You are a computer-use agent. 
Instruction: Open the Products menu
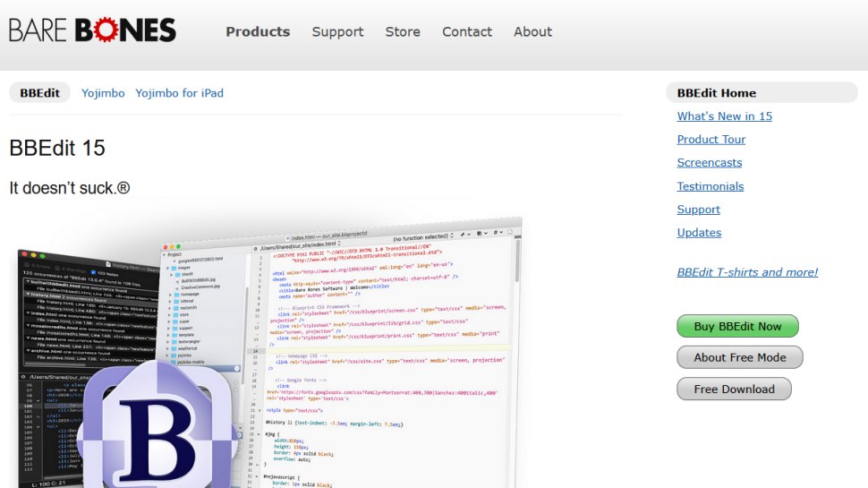[x=258, y=31]
